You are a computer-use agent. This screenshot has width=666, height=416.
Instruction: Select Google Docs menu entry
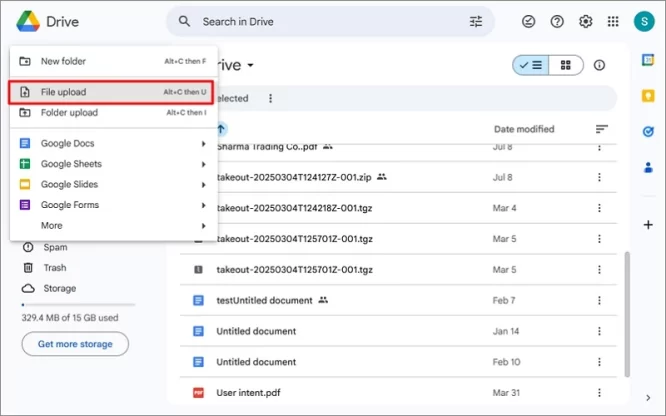click(x=113, y=144)
